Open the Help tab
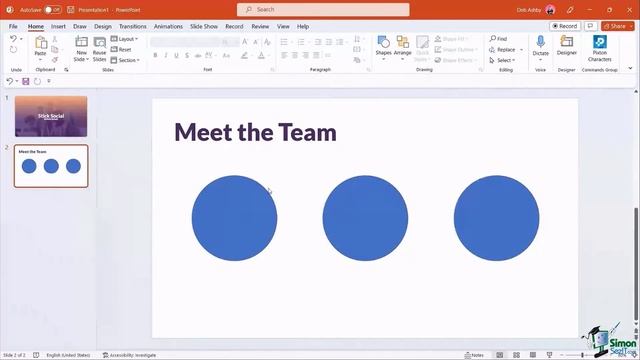The width and height of the screenshot is (640, 360). [x=303, y=26]
